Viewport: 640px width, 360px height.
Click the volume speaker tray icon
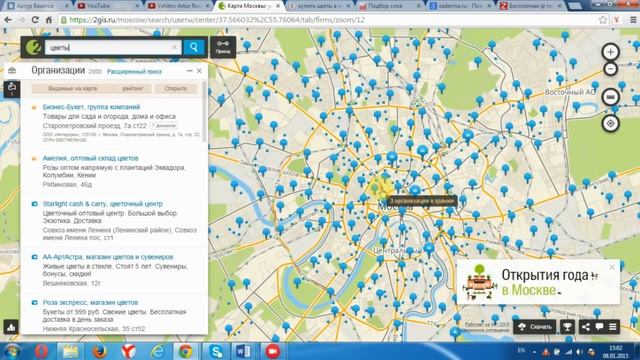(579, 351)
